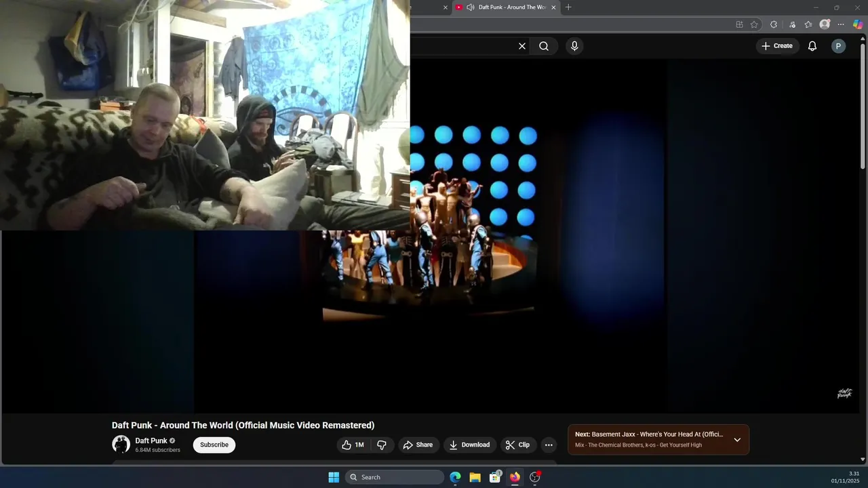This screenshot has height=488, width=868.
Task: Click the Daft Punk logo watermark in player
Action: tap(844, 394)
